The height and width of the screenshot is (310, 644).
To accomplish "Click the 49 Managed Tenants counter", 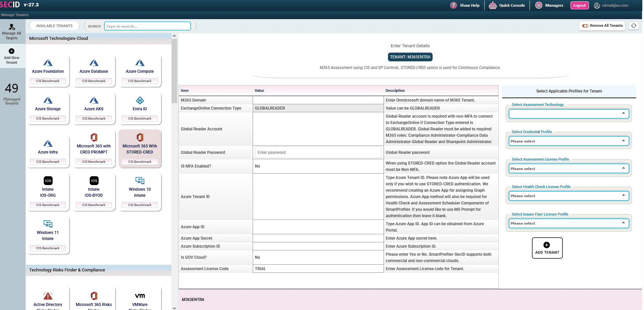I will (12, 94).
